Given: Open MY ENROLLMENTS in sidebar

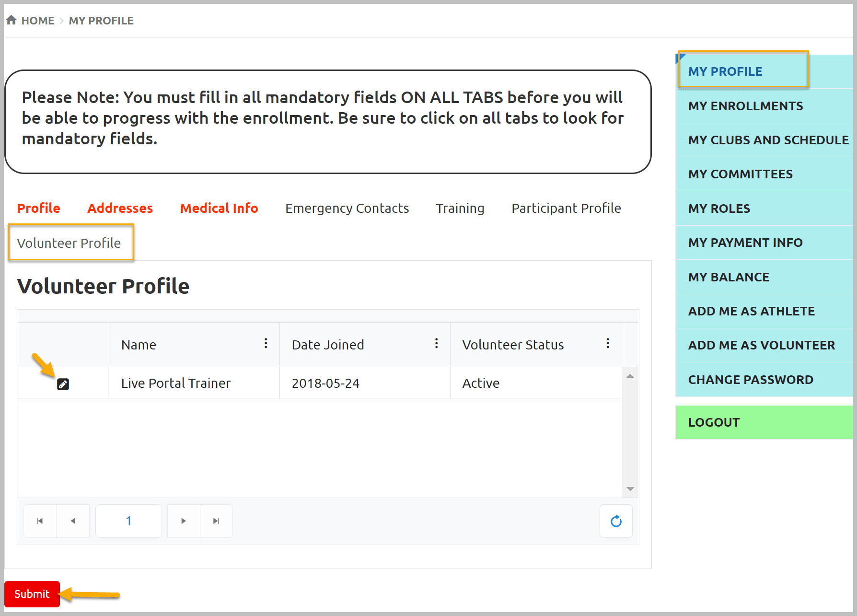Looking at the screenshot, I should pyautogui.click(x=764, y=106).
